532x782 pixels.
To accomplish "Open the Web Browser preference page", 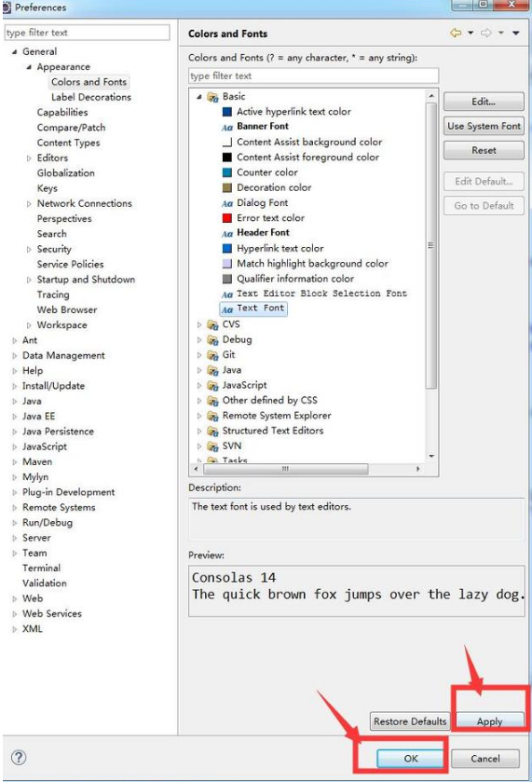I will tap(67, 309).
